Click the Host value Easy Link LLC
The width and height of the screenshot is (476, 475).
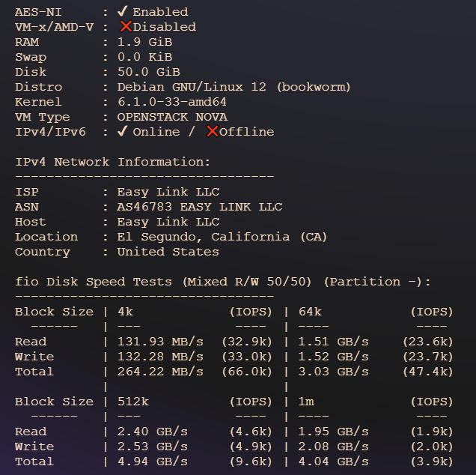(x=168, y=222)
